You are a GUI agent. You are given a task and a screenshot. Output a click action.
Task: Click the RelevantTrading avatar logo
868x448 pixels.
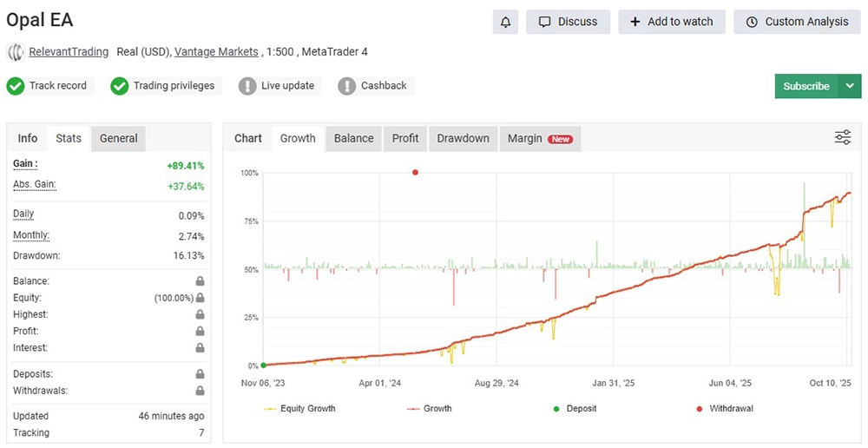pos(16,52)
